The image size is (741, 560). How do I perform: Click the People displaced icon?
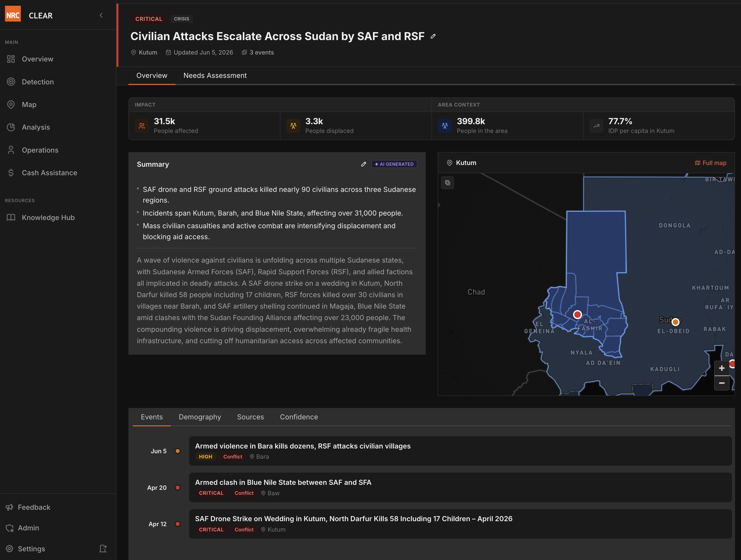(293, 126)
